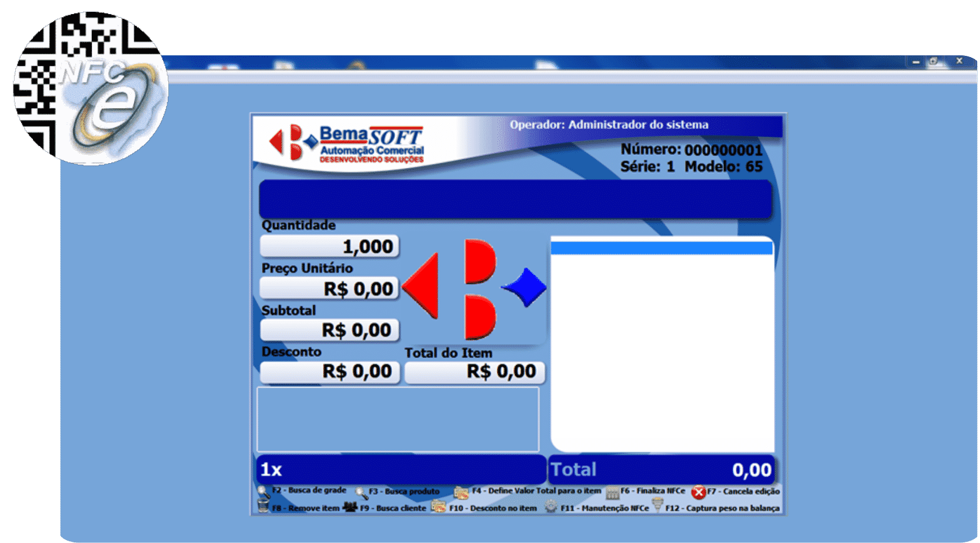Click the F2 Busca de grade magnifier icon
Screen dimensions: 980x543
click(x=263, y=491)
